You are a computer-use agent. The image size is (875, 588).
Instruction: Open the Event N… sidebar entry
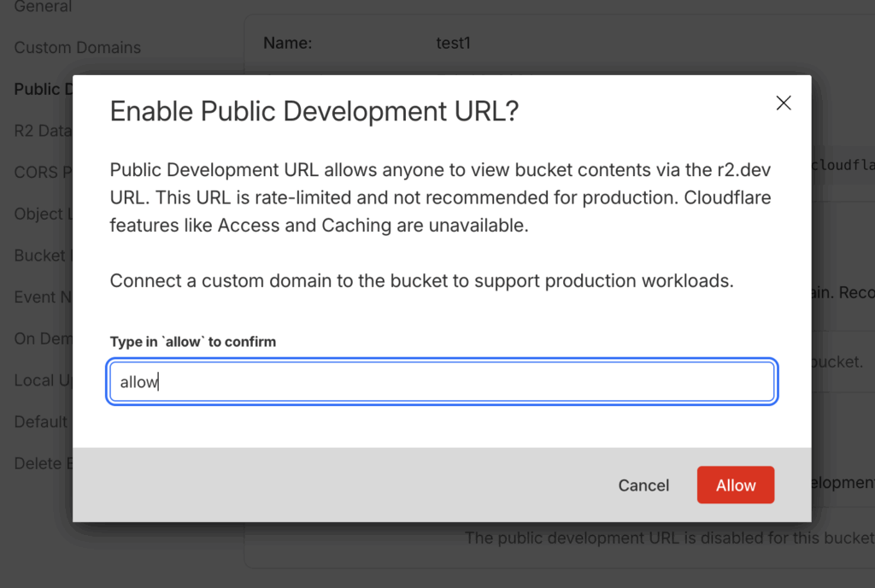tap(39, 297)
